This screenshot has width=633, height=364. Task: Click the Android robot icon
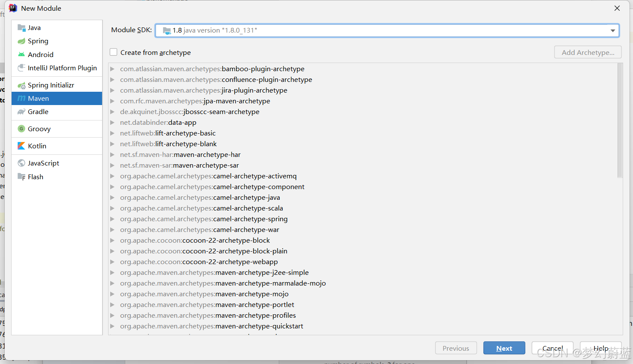click(21, 54)
